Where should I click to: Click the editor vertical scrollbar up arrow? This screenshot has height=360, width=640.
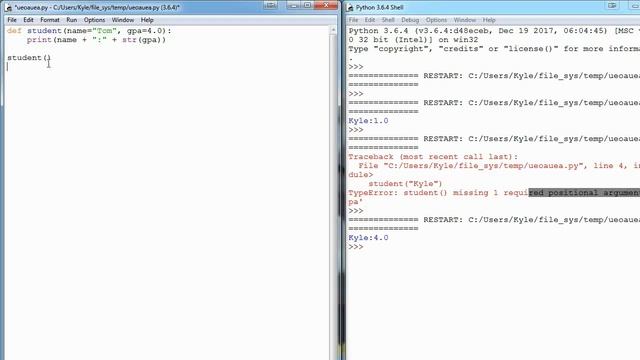coord(333,30)
